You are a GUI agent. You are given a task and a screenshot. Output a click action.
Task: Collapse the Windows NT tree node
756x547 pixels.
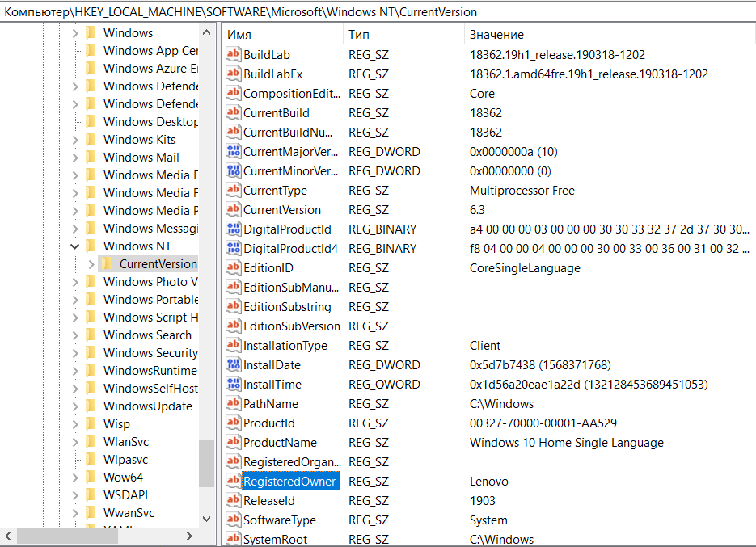click(74, 246)
